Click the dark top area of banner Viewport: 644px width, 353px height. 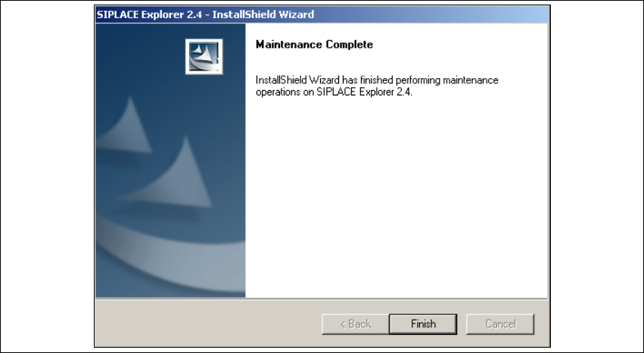[x=140, y=41]
